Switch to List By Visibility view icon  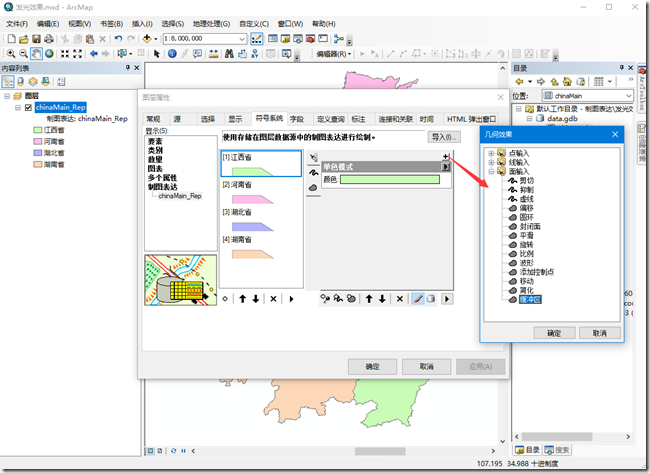click(x=33, y=82)
